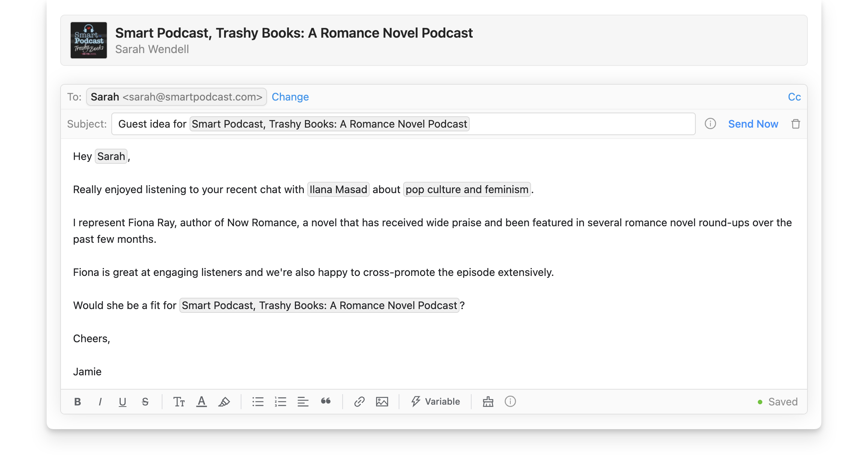868x457 pixels.
Task: Click the 'Jamie' signature line
Action: [87, 372]
